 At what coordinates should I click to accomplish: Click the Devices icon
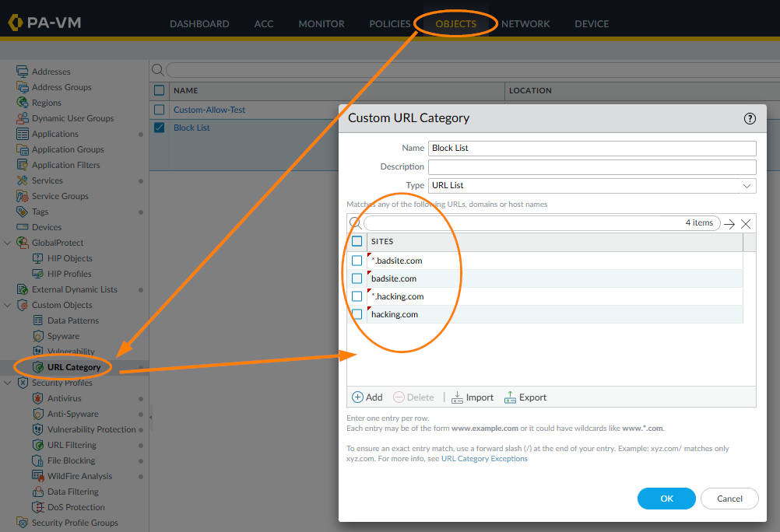coord(22,226)
